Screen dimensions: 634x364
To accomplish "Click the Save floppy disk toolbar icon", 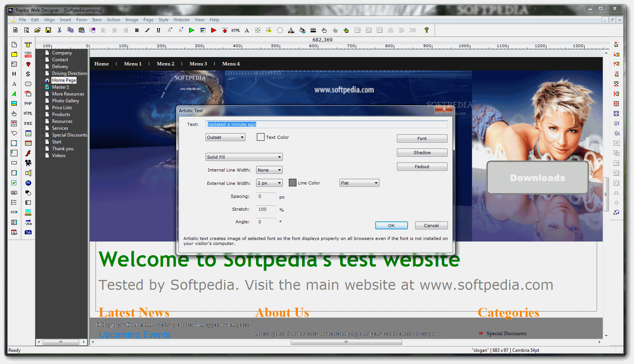I will pos(48,30).
